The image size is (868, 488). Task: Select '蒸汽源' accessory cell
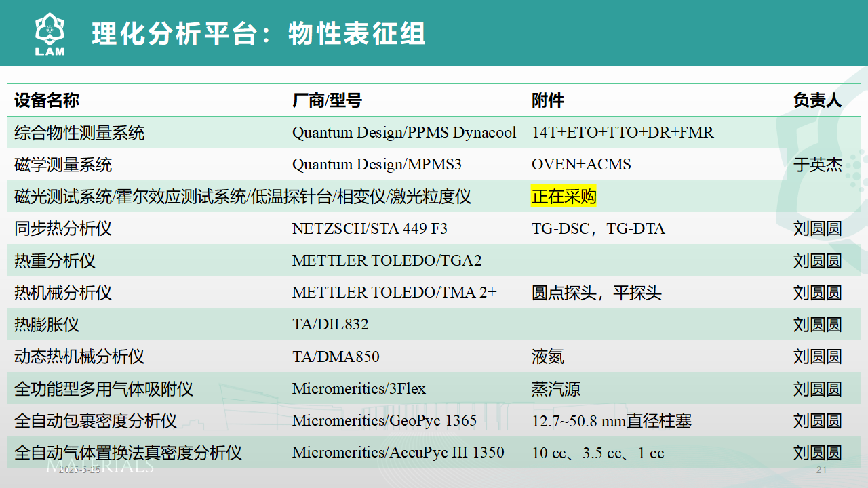(556, 389)
